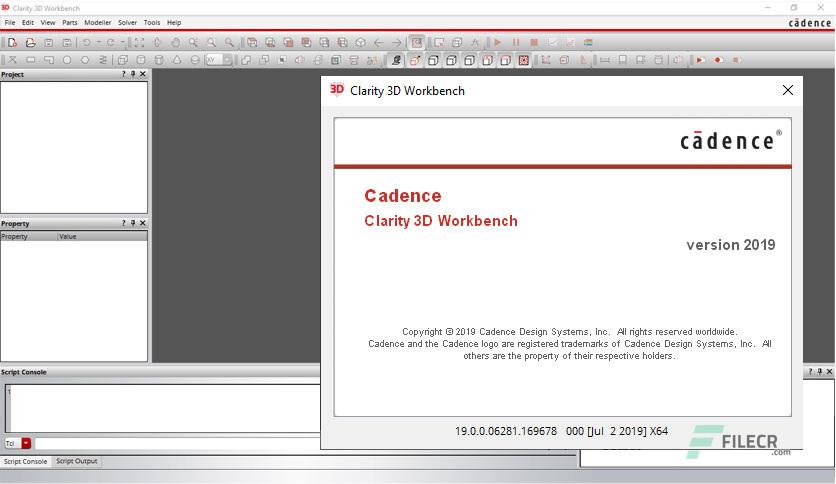Switch to the Script Output tab

pyautogui.click(x=77, y=461)
